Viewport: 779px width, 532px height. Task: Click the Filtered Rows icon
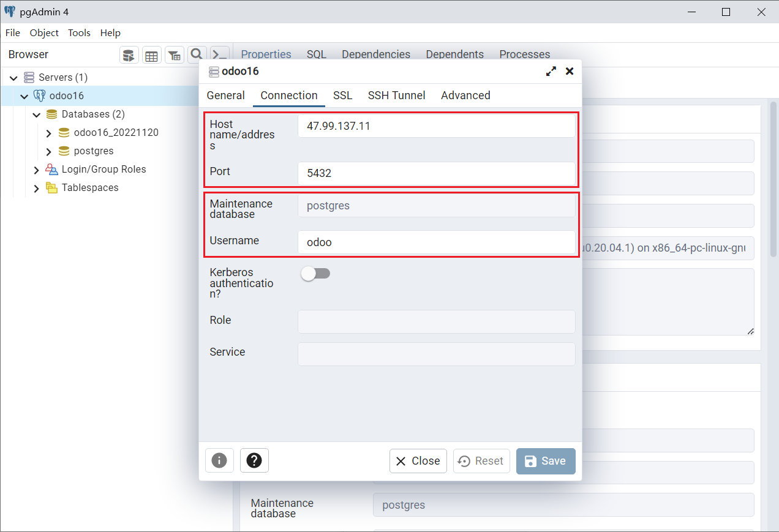click(x=175, y=56)
